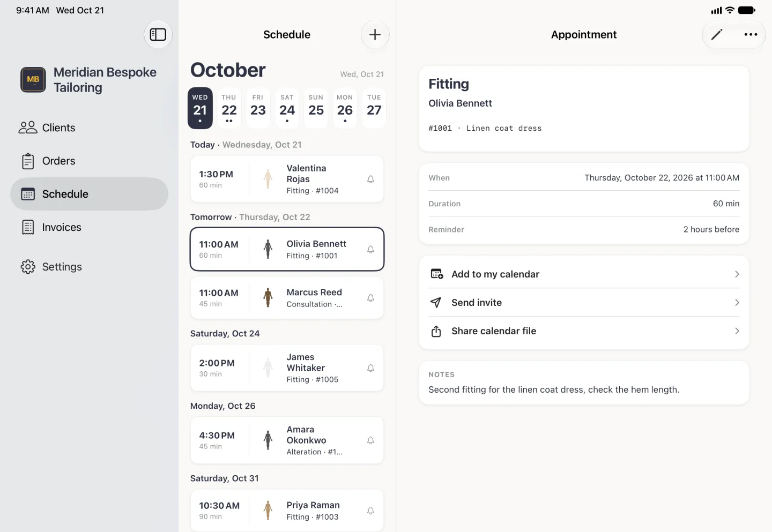Viewport: 772px width, 532px height.
Task: Open Invoices in the sidebar
Action: [x=89, y=227]
